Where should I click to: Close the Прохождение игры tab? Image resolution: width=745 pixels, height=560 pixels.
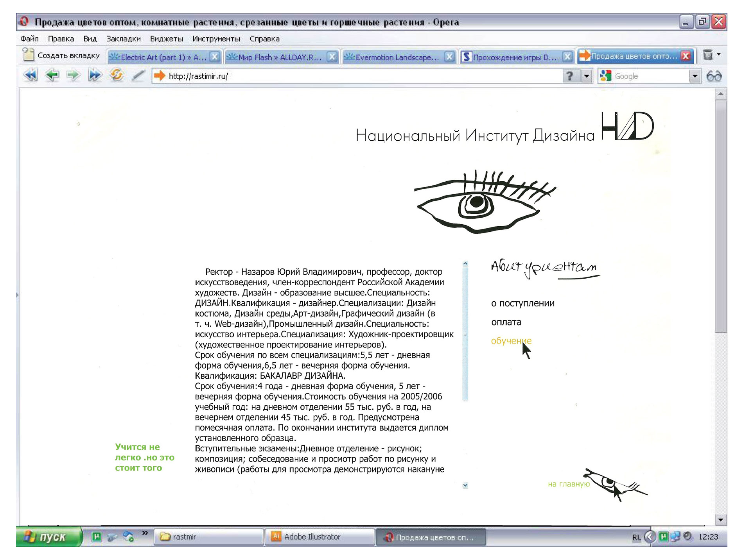(x=567, y=57)
